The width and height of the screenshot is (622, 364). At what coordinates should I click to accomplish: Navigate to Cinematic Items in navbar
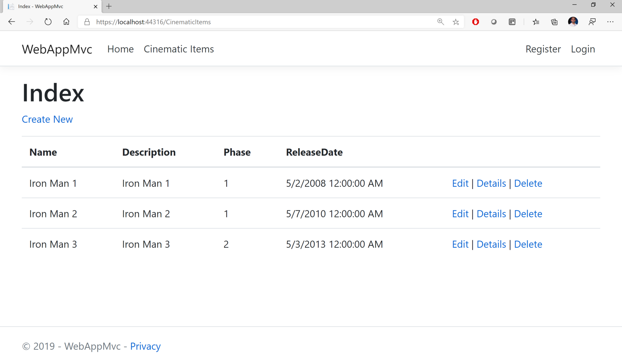pos(179,49)
